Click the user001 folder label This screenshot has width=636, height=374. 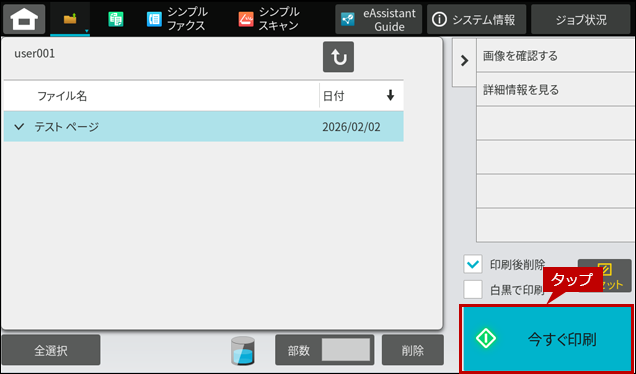pyautogui.click(x=34, y=54)
